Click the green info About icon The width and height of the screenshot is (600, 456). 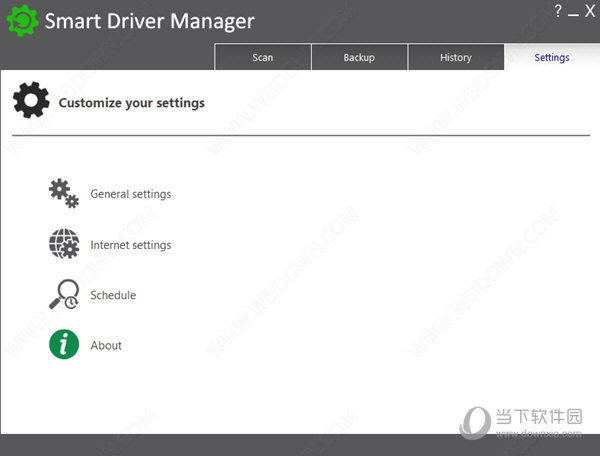coord(64,344)
